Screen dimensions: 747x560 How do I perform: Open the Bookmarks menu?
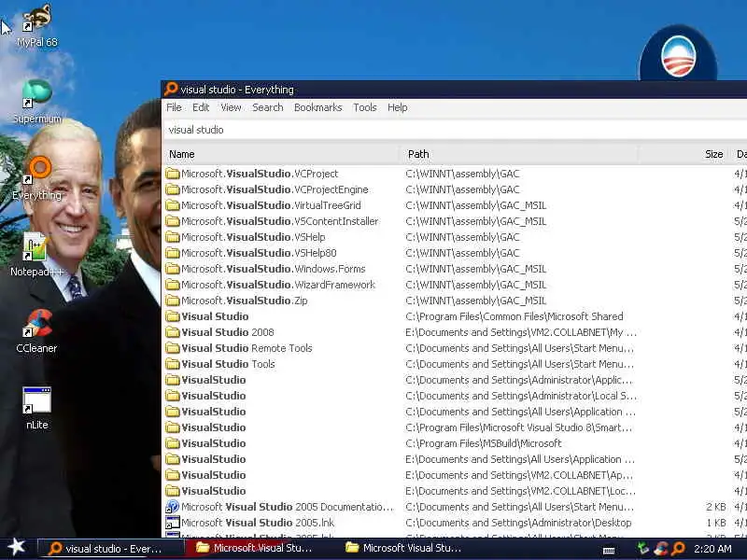(317, 107)
